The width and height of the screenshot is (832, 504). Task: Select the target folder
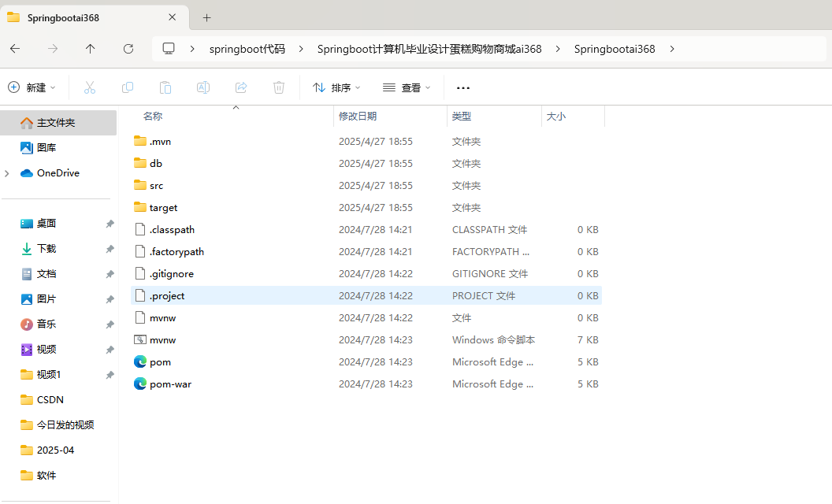(x=366, y=207)
